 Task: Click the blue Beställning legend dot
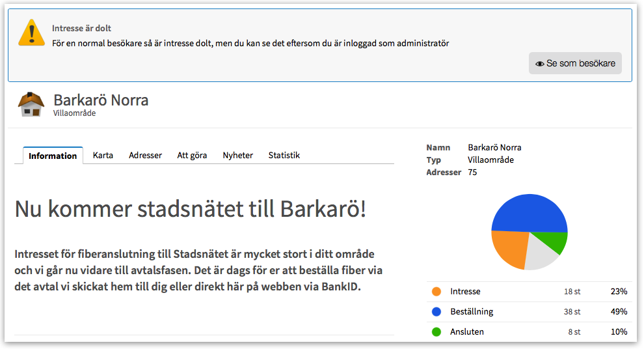[x=436, y=312]
